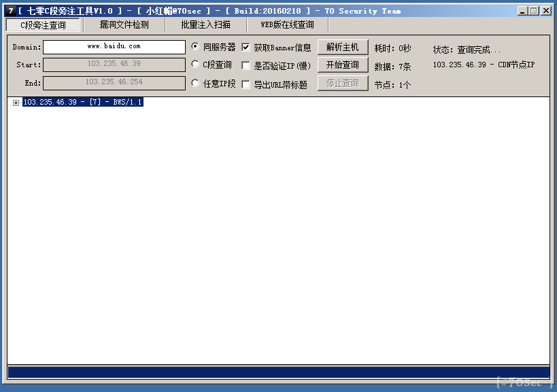Choose the C段查询 radio option
This screenshot has height=392, width=557.
coord(196,65)
